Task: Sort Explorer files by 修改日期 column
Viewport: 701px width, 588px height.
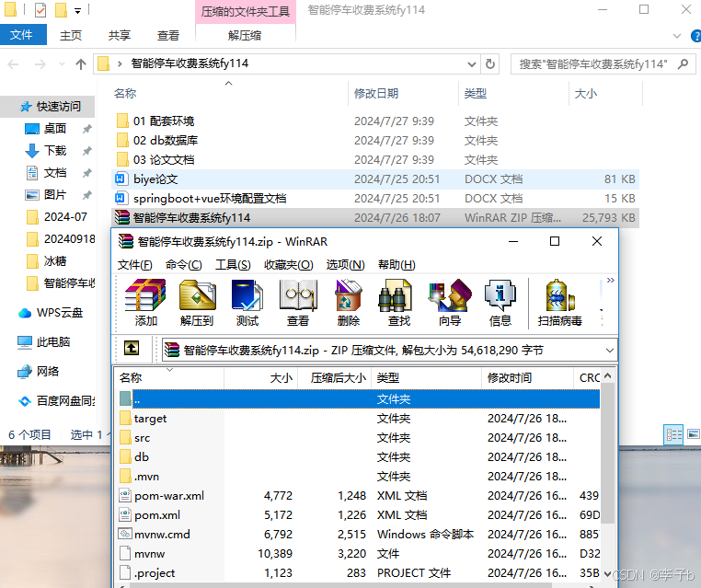Action: 403,94
